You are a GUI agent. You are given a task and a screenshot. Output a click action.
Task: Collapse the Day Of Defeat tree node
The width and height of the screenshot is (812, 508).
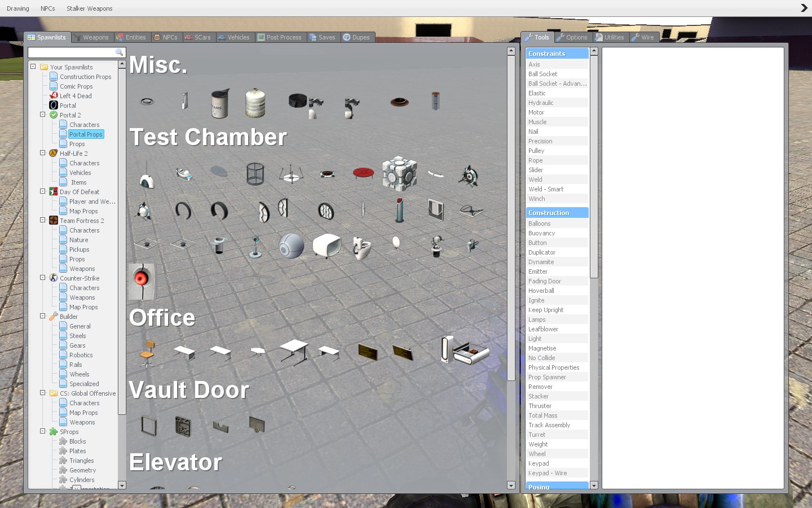tap(43, 191)
